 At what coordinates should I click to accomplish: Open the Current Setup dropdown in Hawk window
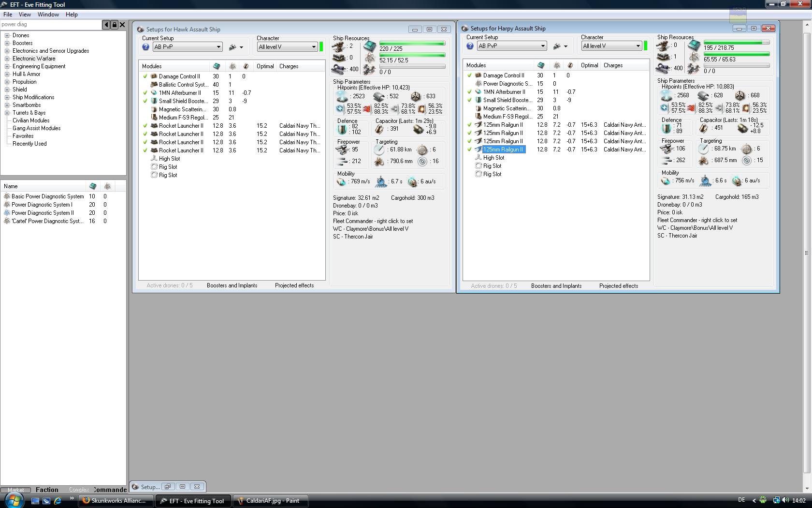tap(188, 47)
